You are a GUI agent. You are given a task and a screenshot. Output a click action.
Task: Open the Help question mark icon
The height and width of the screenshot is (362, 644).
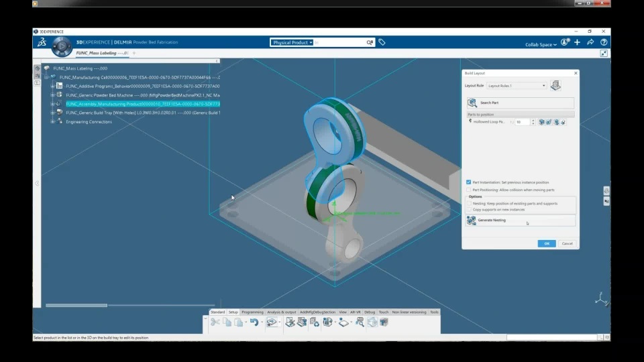pos(604,42)
